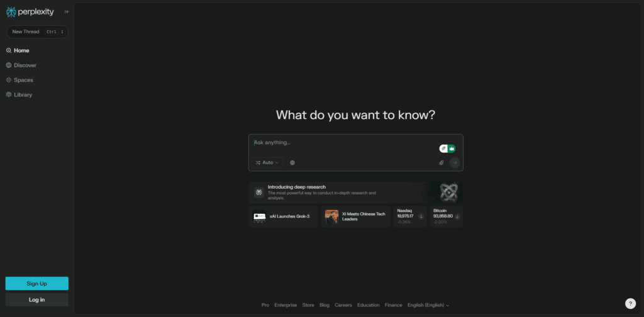Open the Enterprise footer link
This screenshot has width=644, height=317.
(x=286, y=305)
